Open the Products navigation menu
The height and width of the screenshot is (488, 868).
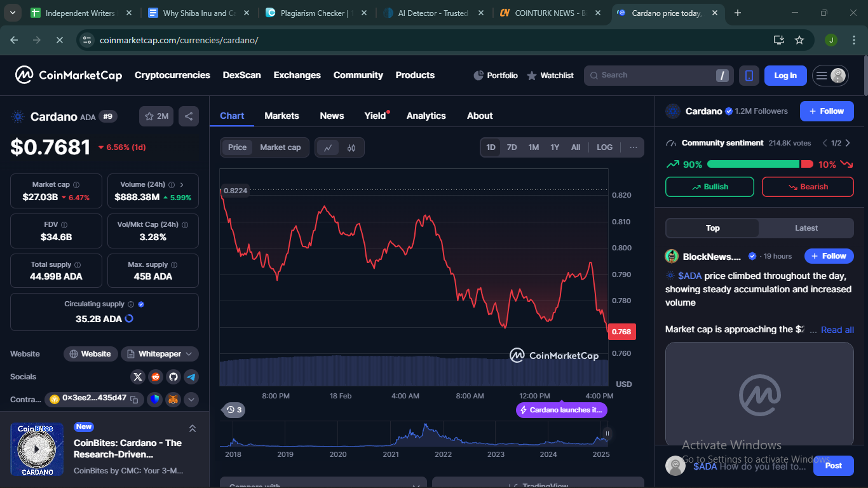(415, 75)
